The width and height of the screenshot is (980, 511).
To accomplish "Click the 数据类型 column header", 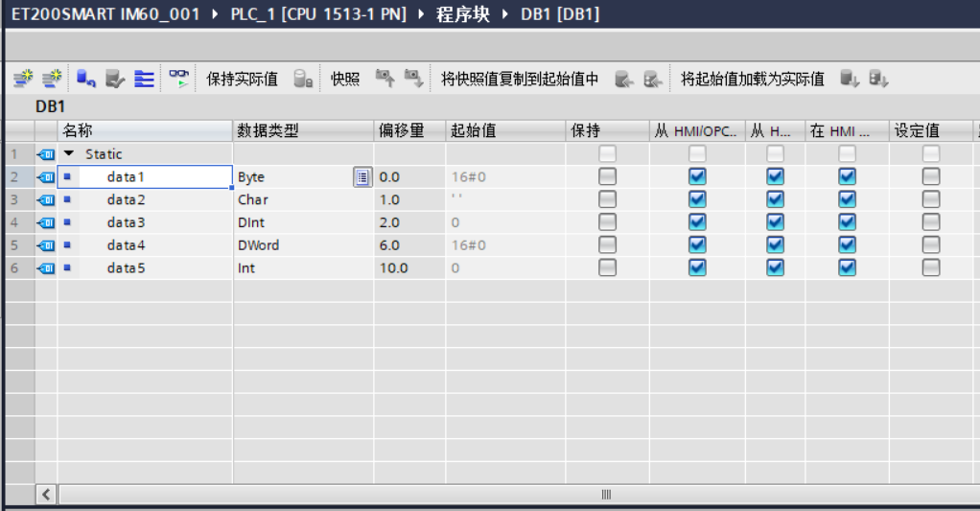I will click(268, 130).
